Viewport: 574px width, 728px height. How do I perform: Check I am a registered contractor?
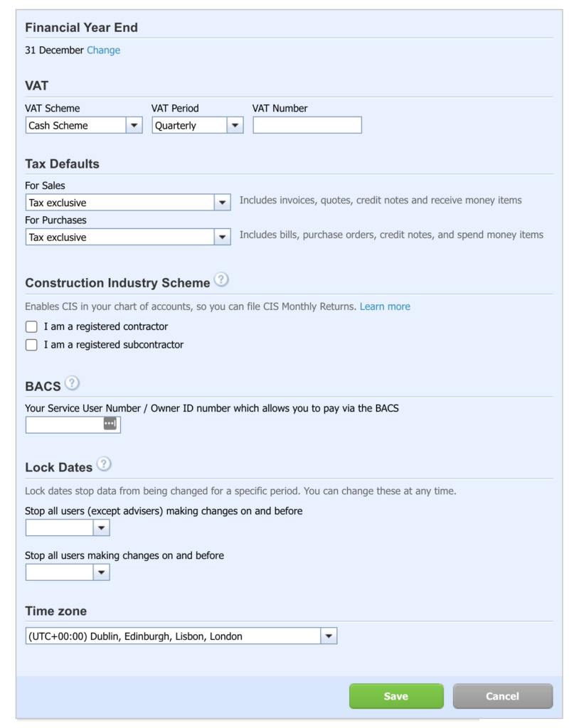point(31,327)
